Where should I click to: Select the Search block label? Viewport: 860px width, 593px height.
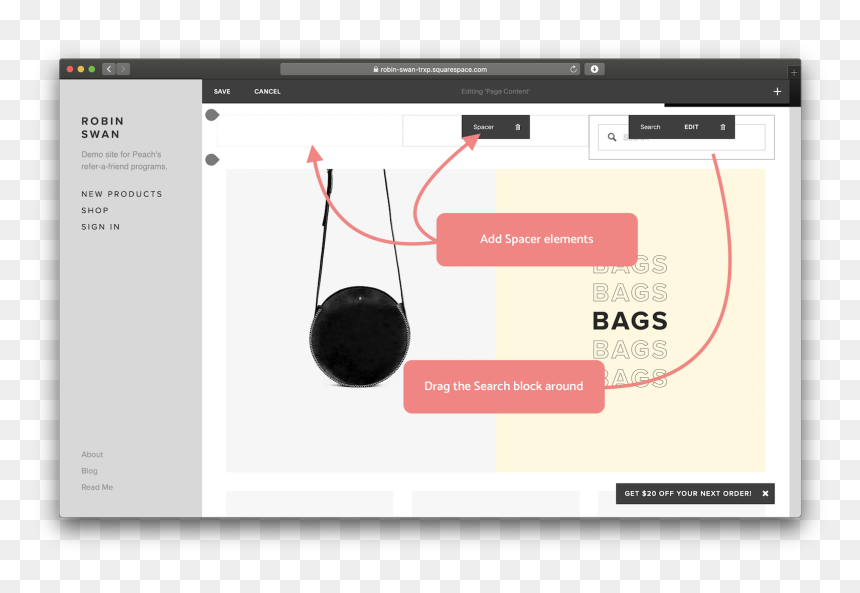click(x=650, y=127)
